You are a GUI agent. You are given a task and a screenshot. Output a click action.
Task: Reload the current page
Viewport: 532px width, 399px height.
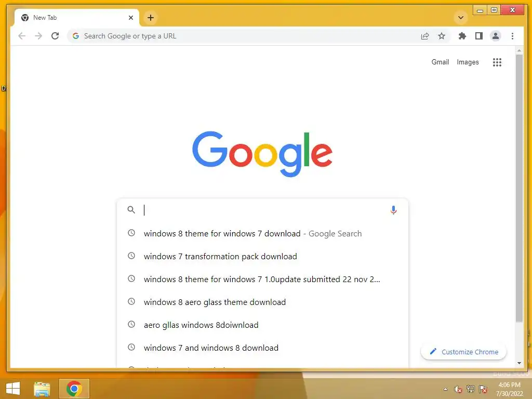[x=55, y=36]
